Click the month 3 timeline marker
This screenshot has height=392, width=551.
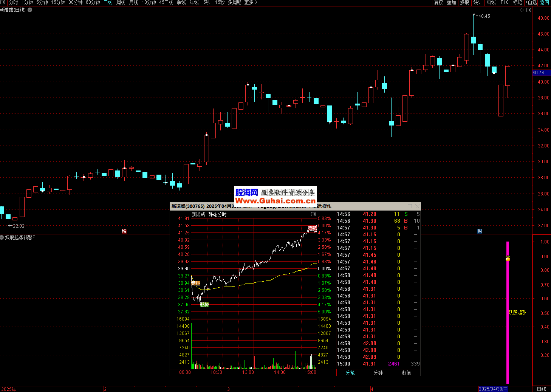coord(228,389)
